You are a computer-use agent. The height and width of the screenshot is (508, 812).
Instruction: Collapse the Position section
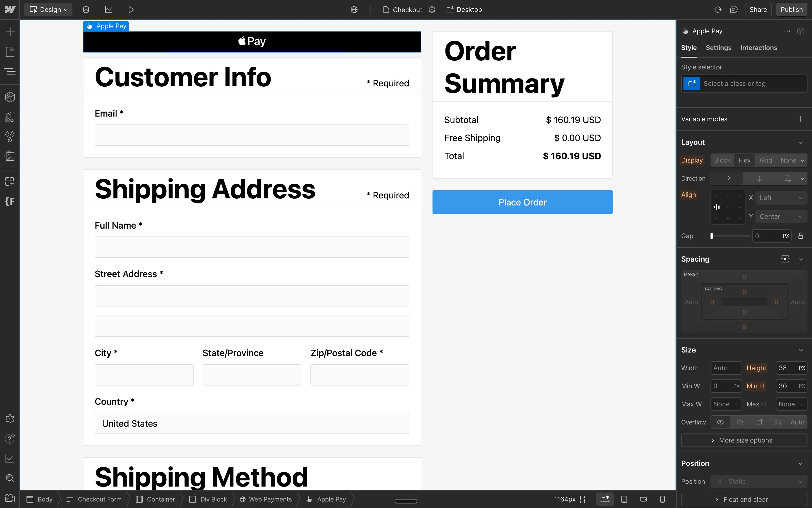801,463
